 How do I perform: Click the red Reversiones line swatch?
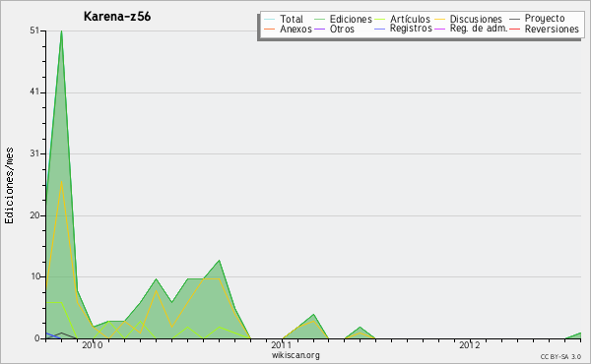click(514, 29)
